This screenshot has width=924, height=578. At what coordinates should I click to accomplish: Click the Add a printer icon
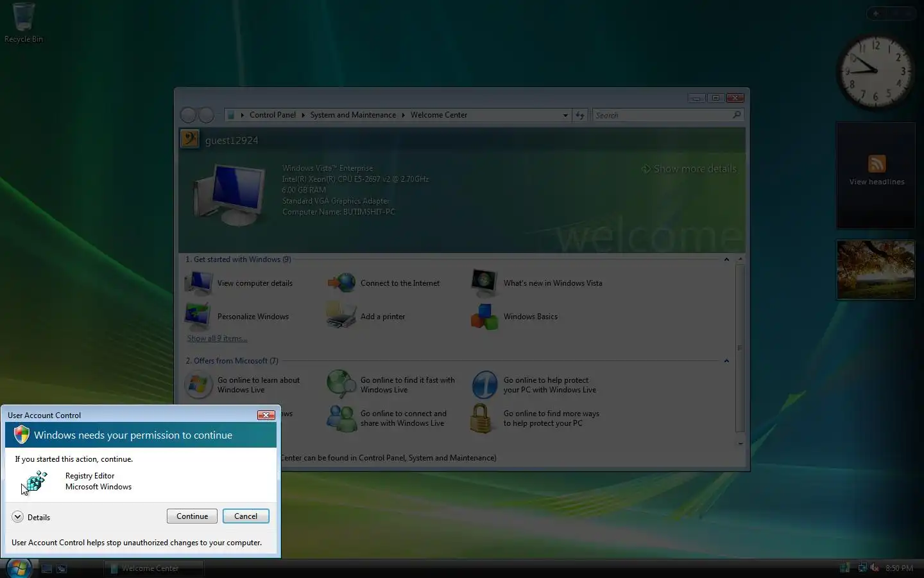point(341,316)
